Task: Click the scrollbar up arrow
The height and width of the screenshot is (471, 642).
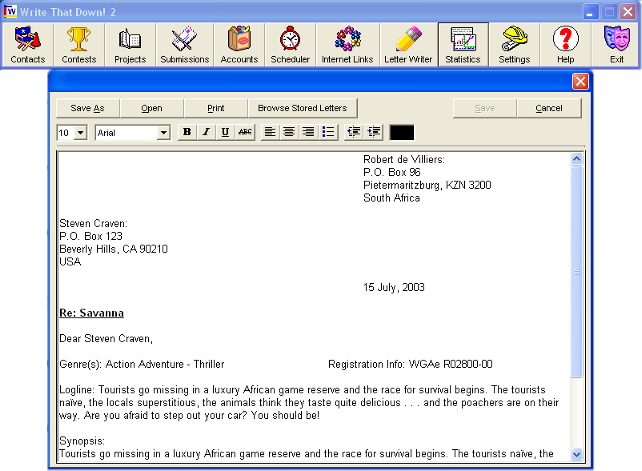Action: pos(576,159)
